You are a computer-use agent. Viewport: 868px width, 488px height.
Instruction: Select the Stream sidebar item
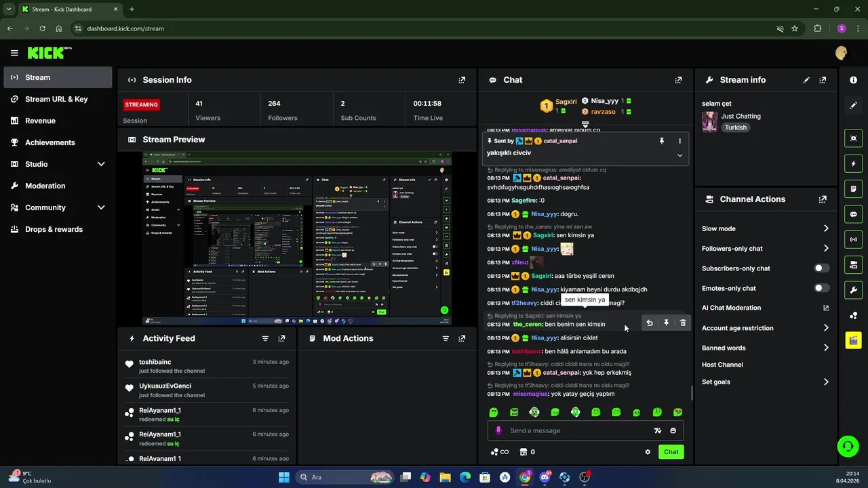click(58, 77)
